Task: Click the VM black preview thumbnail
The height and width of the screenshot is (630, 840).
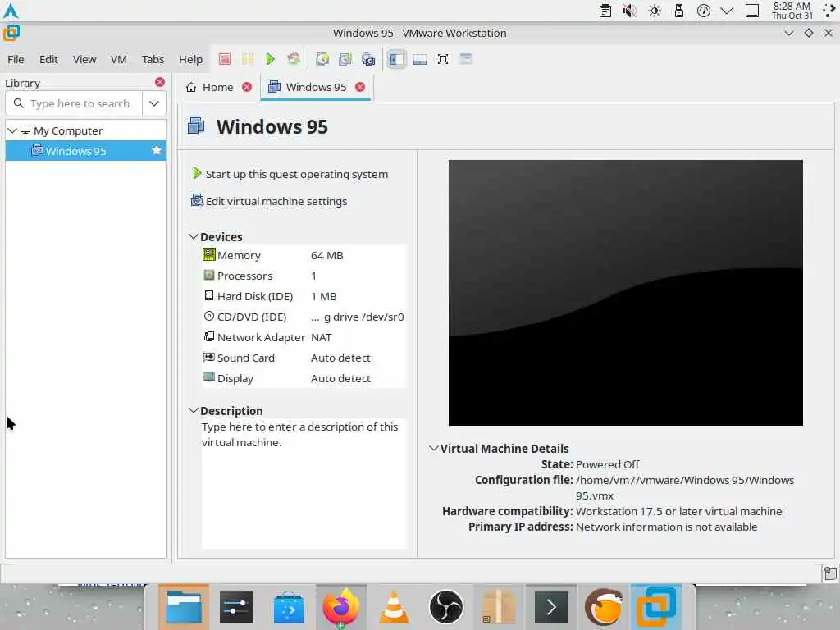Action: point(625,293)
